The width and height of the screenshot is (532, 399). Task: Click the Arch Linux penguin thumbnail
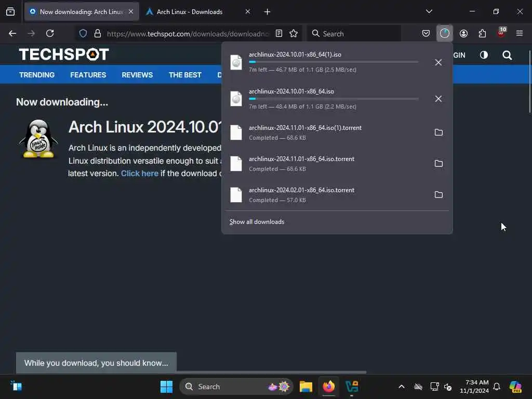38,139
